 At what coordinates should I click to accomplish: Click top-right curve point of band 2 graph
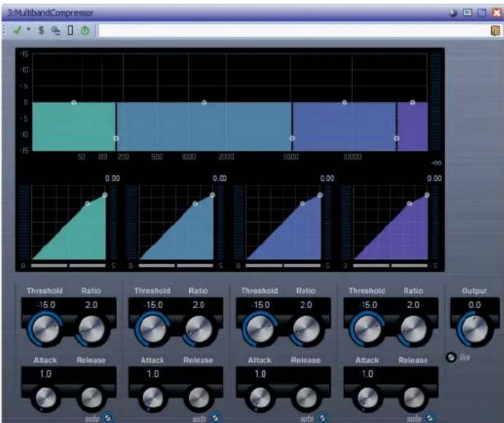[x=212, y=195]
